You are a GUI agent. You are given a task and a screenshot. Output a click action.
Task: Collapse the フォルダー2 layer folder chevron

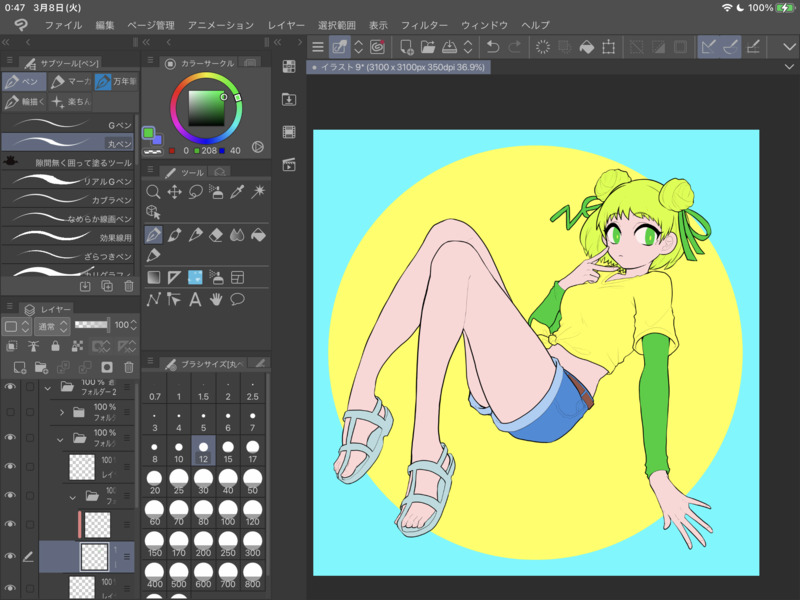[x=47, y=386]
